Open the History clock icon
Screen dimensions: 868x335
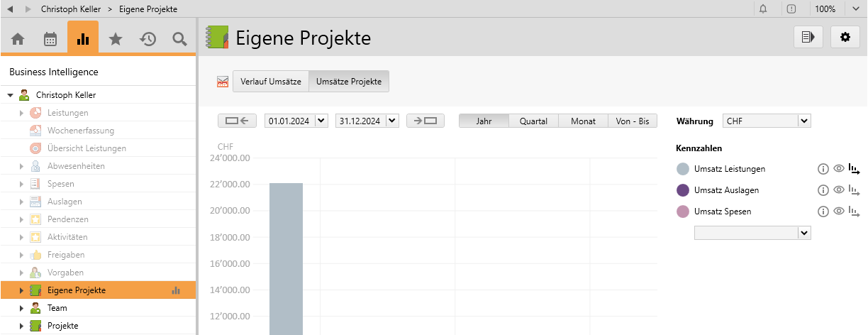[x=148, y=39]
